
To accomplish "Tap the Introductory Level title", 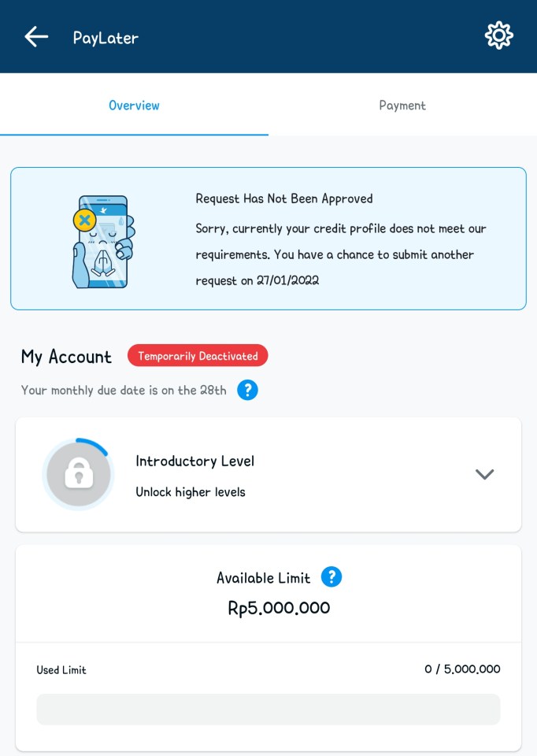I will click(194, 461).
